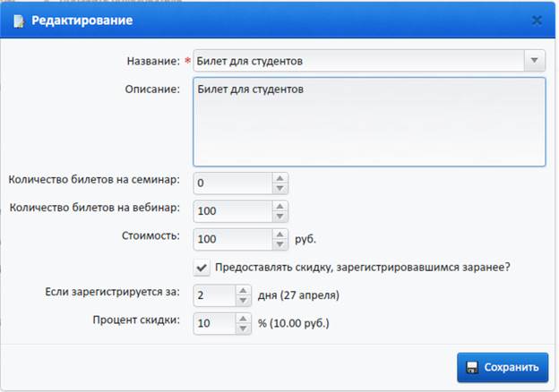Increase days in Если зарегистрируется за field
Image resolution: width=559 pixels, height=392 pixels.
point(243,291)
